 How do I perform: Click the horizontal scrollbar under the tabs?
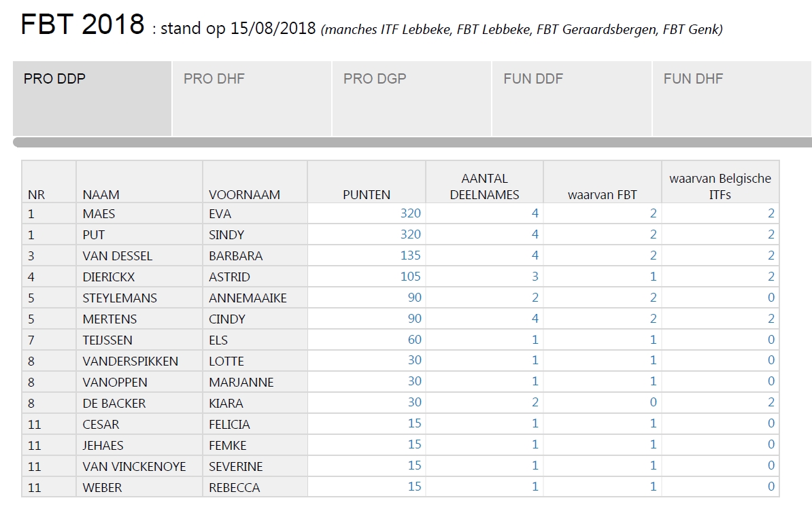[412, 142]
